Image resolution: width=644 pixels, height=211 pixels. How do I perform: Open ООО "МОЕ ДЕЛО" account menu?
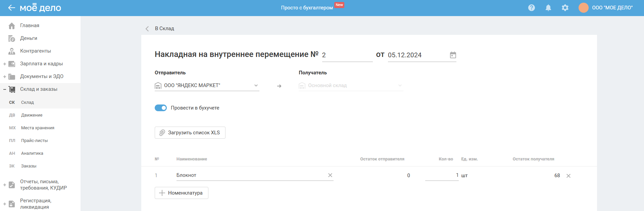(x=612, y=8)
